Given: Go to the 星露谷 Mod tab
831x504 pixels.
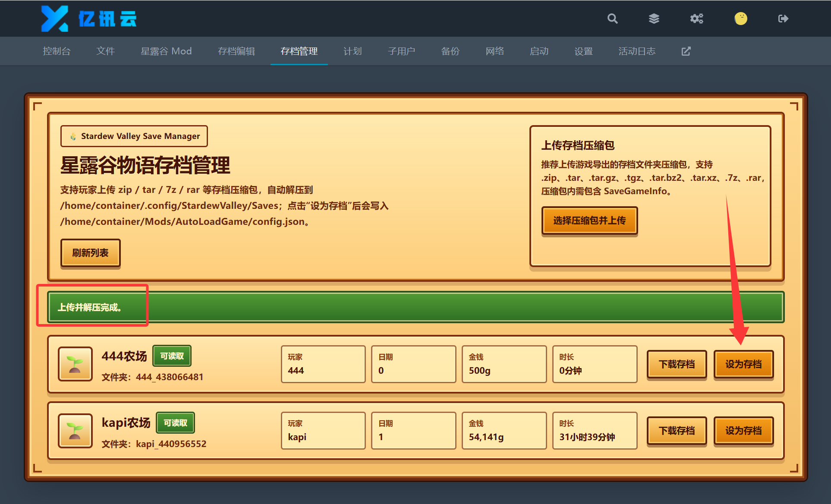Looking at the screenshot, I should point(166,51).
